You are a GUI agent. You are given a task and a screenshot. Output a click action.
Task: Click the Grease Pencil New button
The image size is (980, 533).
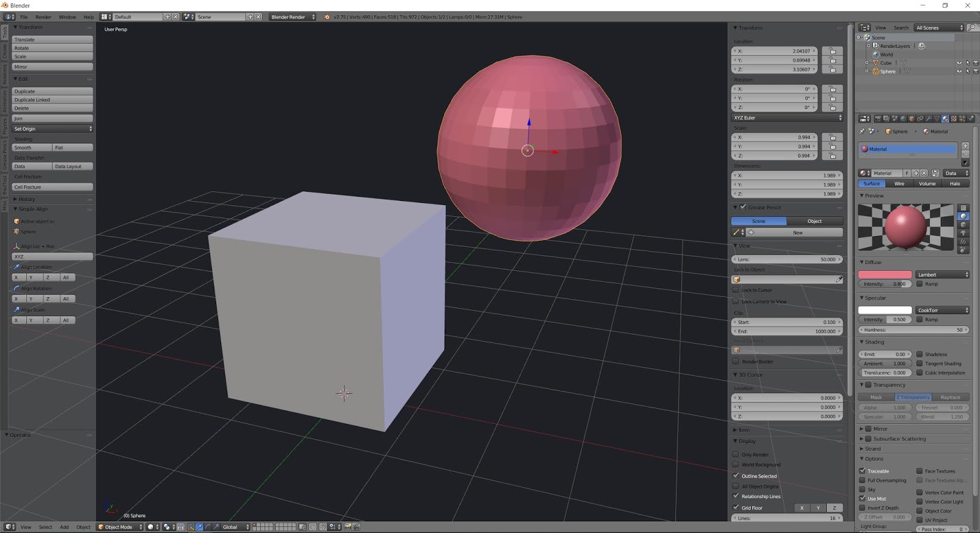(797, 232)
